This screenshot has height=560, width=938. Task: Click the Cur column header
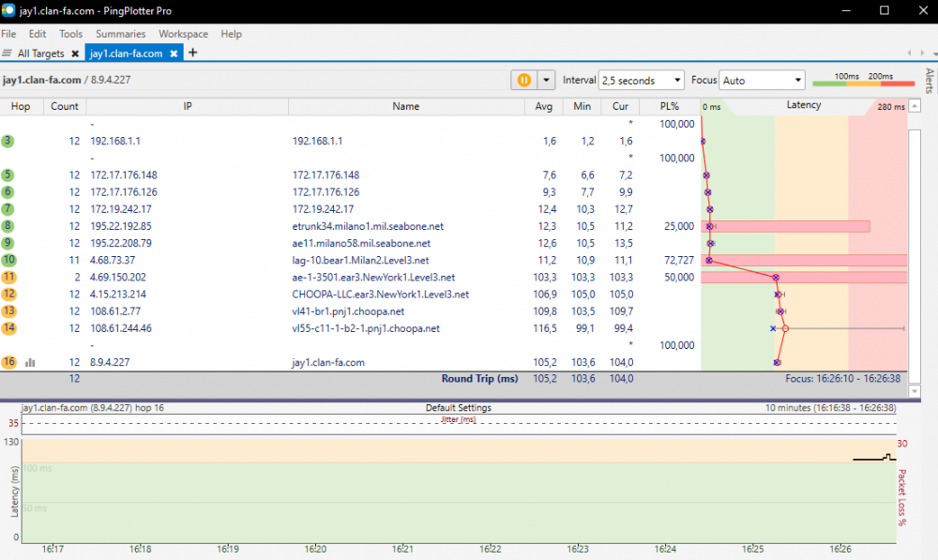point(620,106)
